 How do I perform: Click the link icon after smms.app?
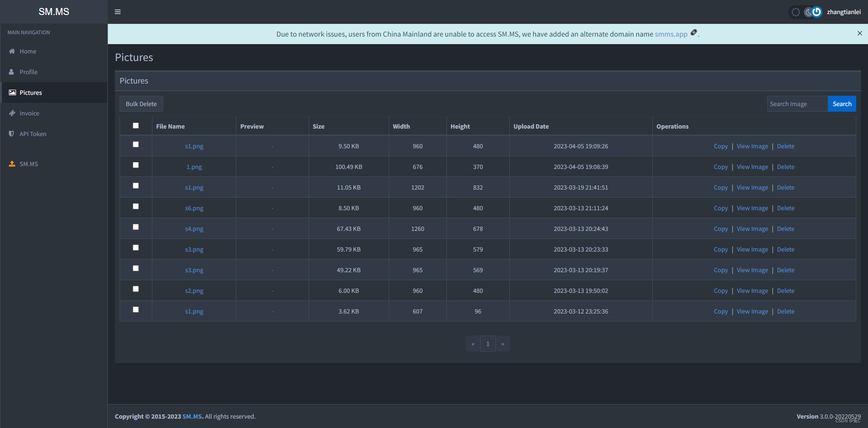pyautogui.click(x=694, y=33)
